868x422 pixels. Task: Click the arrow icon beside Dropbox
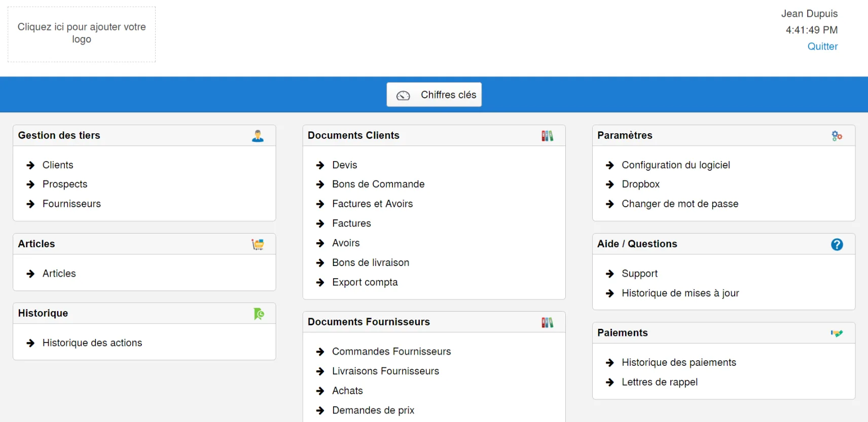pos(610,184)
